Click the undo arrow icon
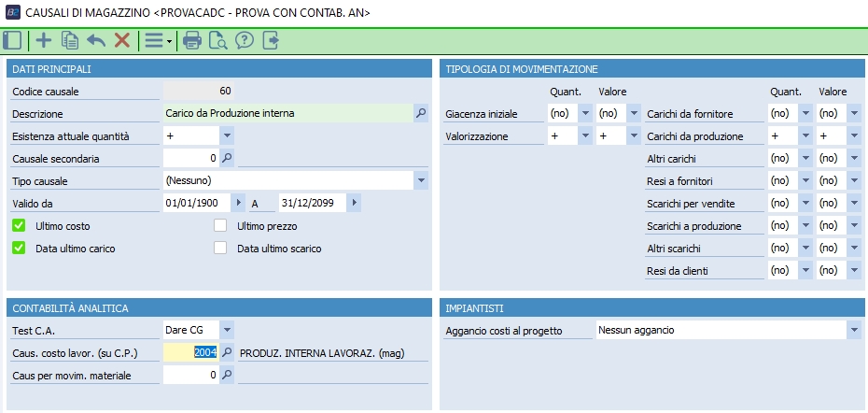 [95, 40]
